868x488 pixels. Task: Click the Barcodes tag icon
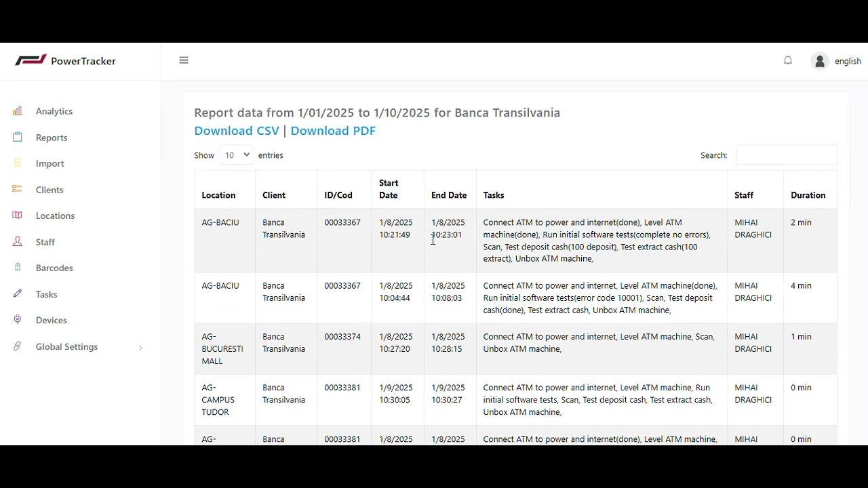click(x=18, y=267)
